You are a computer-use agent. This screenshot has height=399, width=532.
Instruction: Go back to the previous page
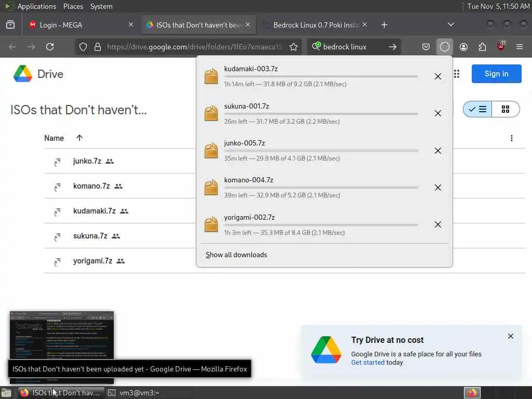click(x=12, y=47)
